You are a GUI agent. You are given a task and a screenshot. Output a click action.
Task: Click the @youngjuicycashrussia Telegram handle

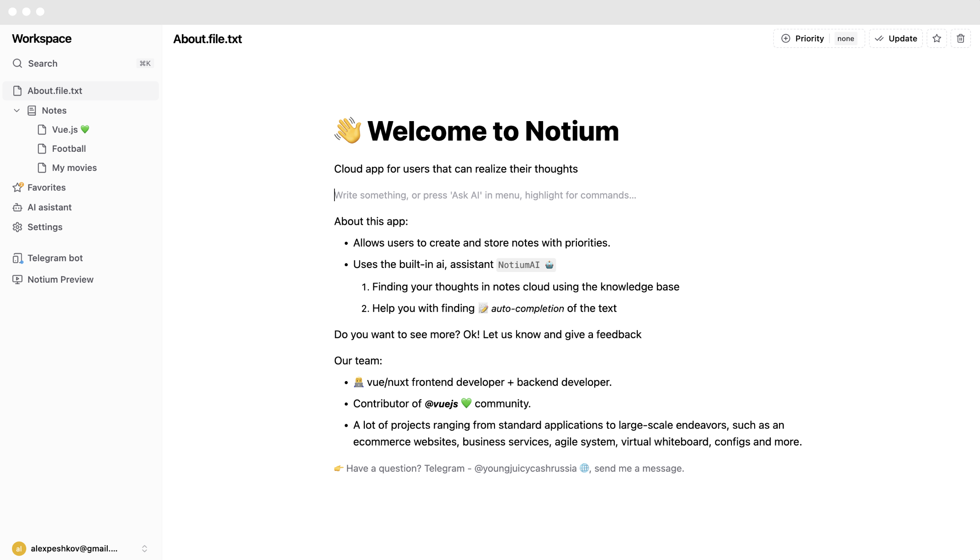point(525,468)
